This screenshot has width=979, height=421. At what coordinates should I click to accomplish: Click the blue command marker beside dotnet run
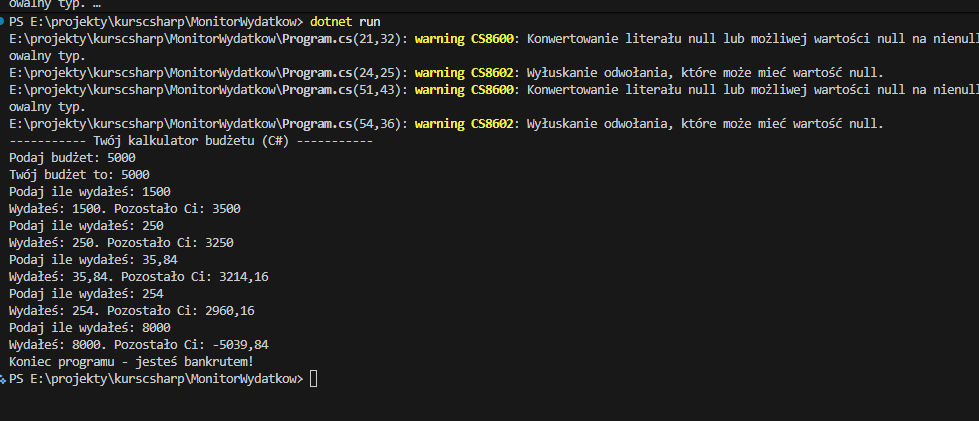pos(3,21)
